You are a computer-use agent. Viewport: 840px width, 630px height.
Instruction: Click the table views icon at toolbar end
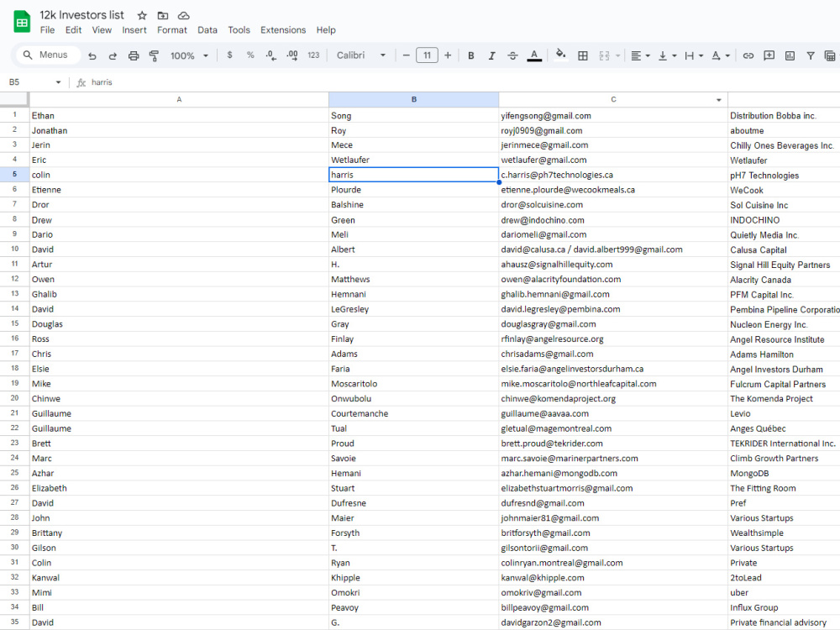(x=831, y=55)
